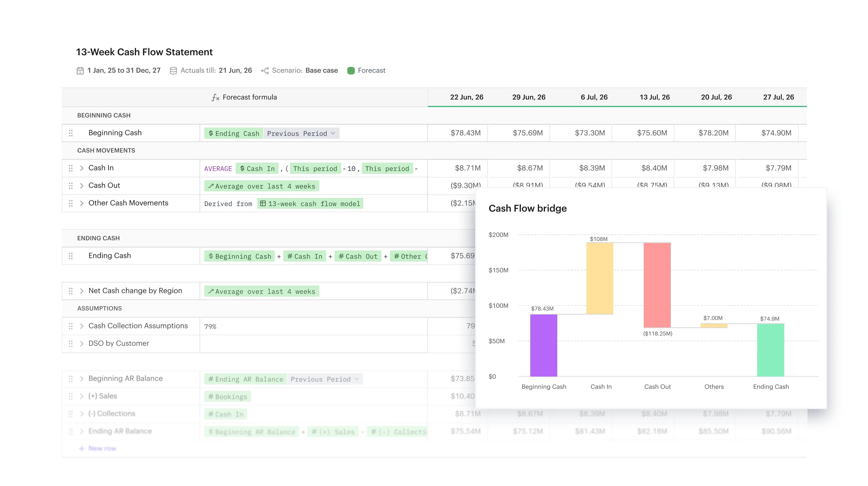Grab drag handle for Cash Out row
Viewport: 868px width, 486px height.
click(70, 186)
